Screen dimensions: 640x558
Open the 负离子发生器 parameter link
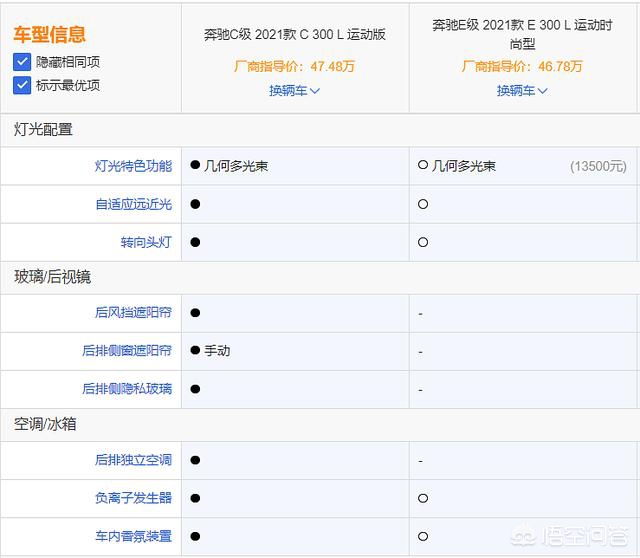click(133, 498)
